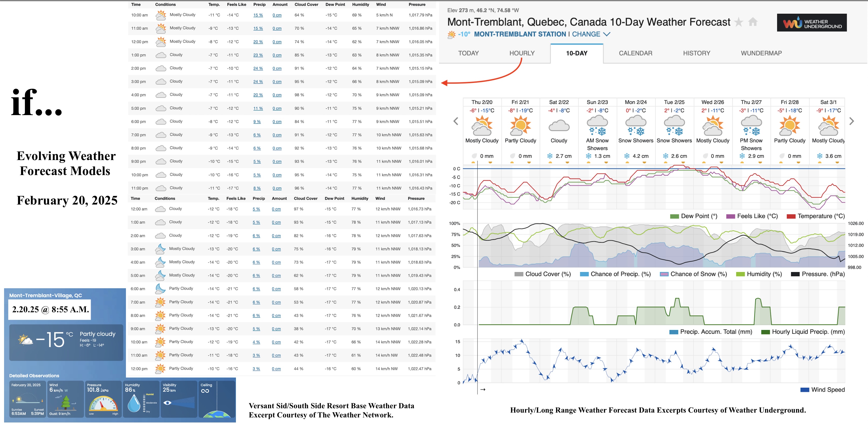Screen dimensions: 868x438
Task: Open the HISTORY tab
Action: point(696,53)
